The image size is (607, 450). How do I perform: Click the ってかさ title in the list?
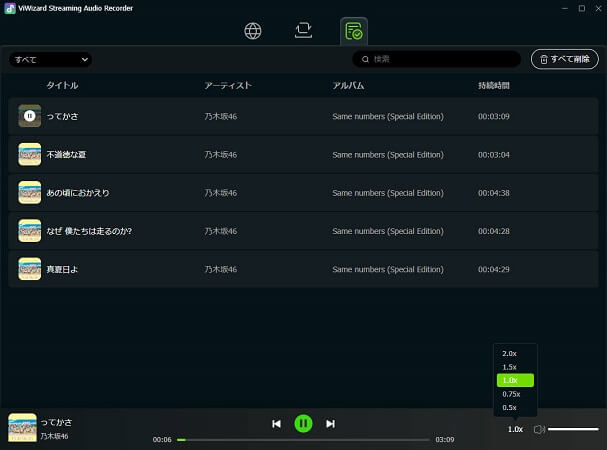62,116
